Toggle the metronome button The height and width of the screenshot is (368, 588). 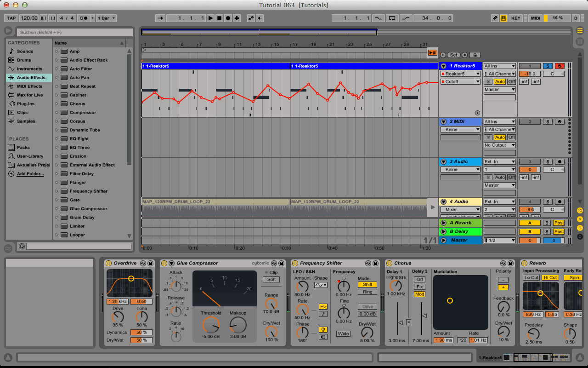[x=84, y=18]
